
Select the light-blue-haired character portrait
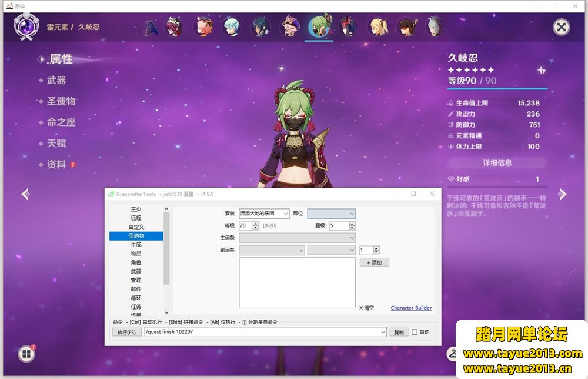(232, 26)
